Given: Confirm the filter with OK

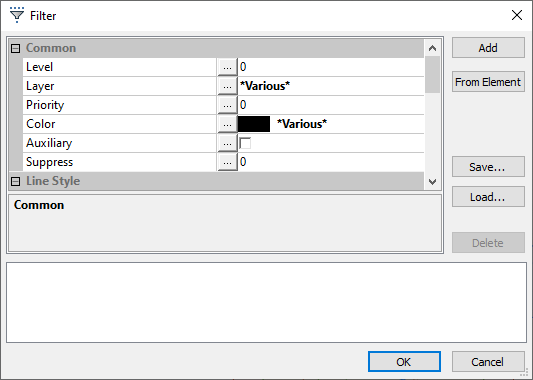Looking at the screenshot, I should point(404,362).
